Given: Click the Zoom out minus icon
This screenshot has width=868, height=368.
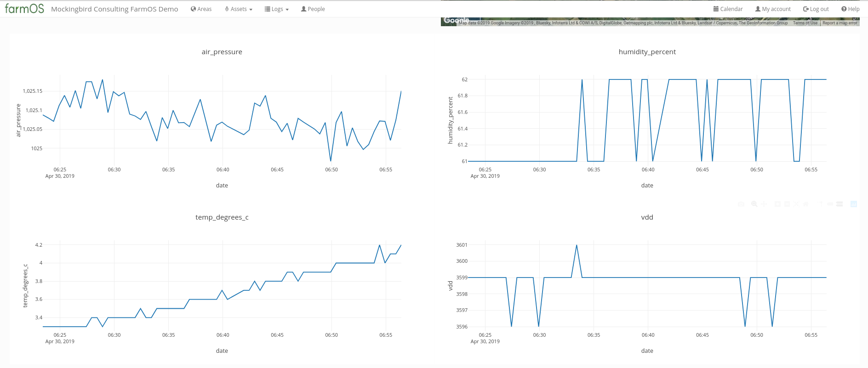Looking at the screenshot, I should [x=787, y=204].
